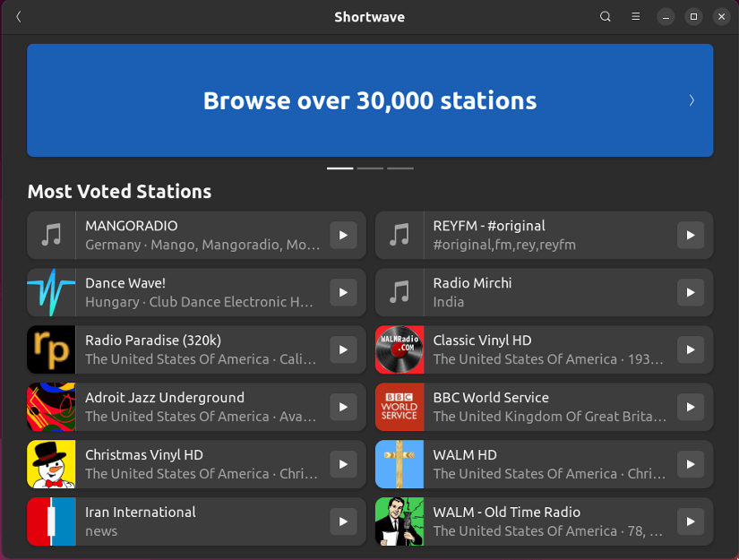Open the Adroit Jazz Underground title
The height and width of the screenshot is (560, 739).
[165, 398]
